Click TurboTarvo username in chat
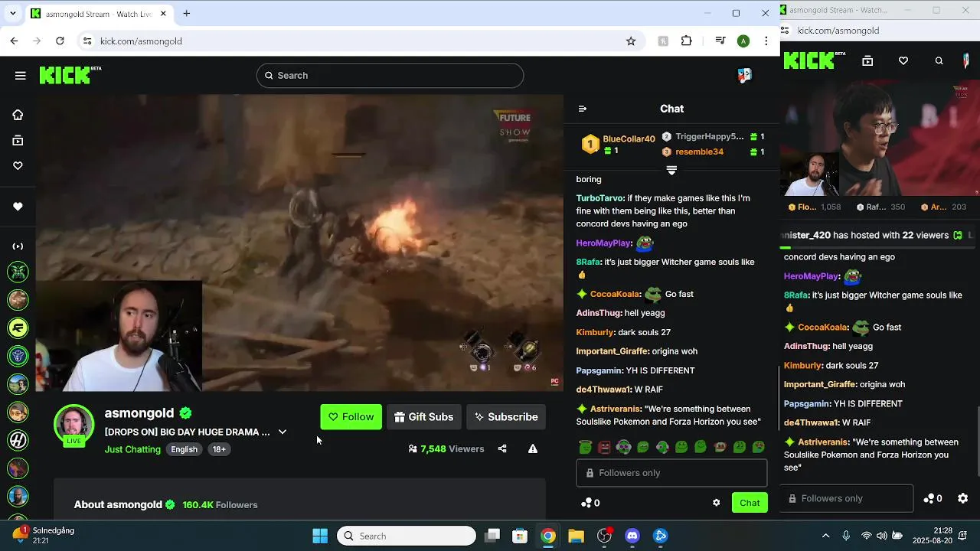Screen dimensions: 980x551 coord(599,198)
